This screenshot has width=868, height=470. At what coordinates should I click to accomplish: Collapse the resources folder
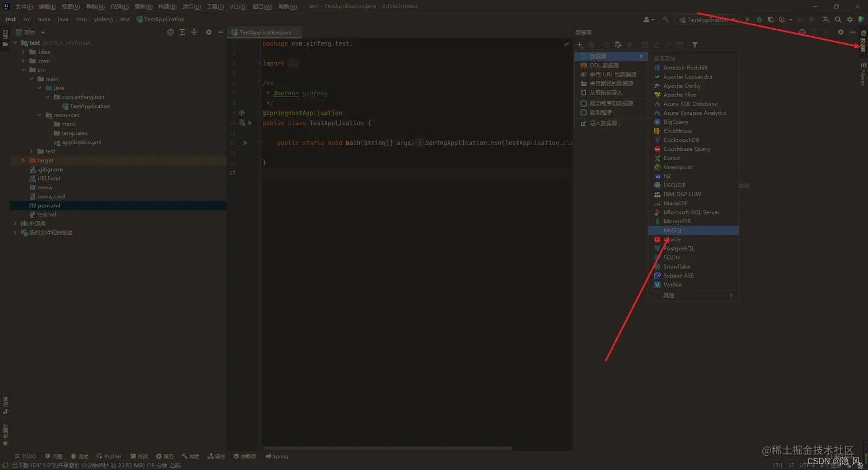[x=40, y=115]
